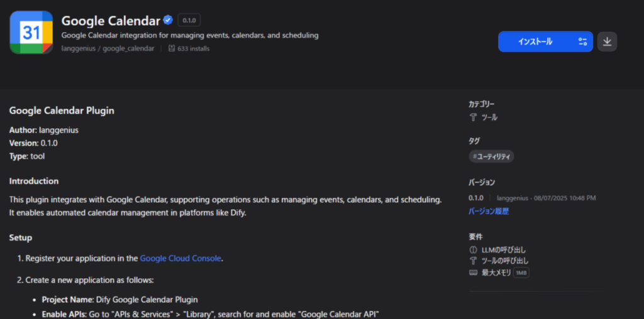Click the download icon button
Viewport: 644px width, 319px height.
pos(607,41)
